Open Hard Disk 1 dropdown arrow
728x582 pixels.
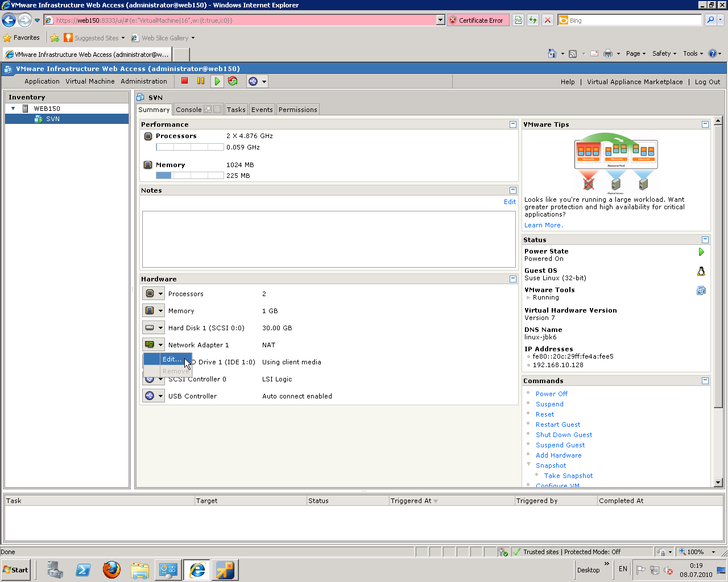[161, 328]
